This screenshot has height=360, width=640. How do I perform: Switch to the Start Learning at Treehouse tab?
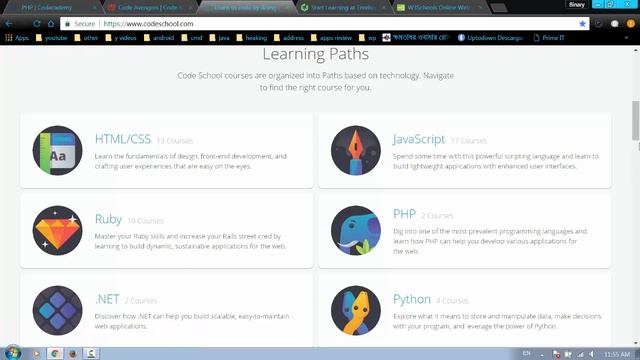pos(342,7)
